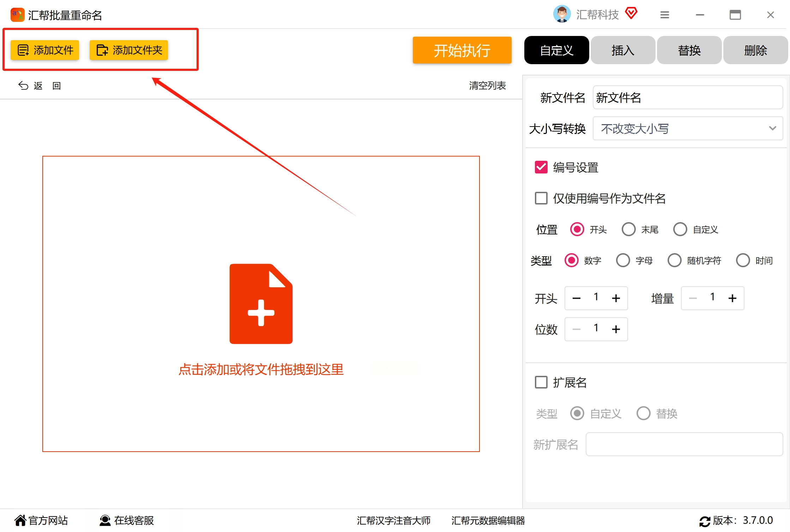Click 清空列表 to clear the list
This screenshot has height=532, width=790.
pyautogui.click(x=487, y=85)
